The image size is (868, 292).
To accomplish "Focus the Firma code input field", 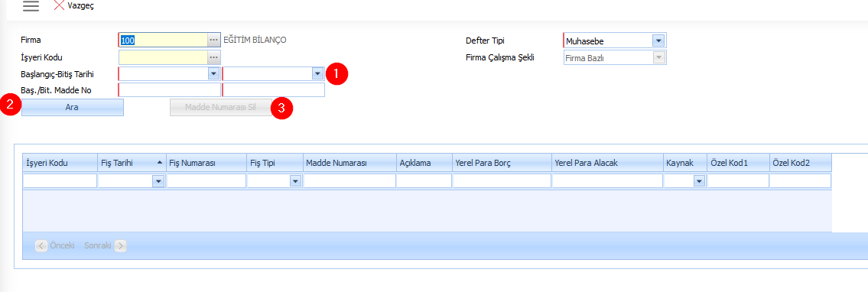I will pyautogui.click(x=164, y=41).
